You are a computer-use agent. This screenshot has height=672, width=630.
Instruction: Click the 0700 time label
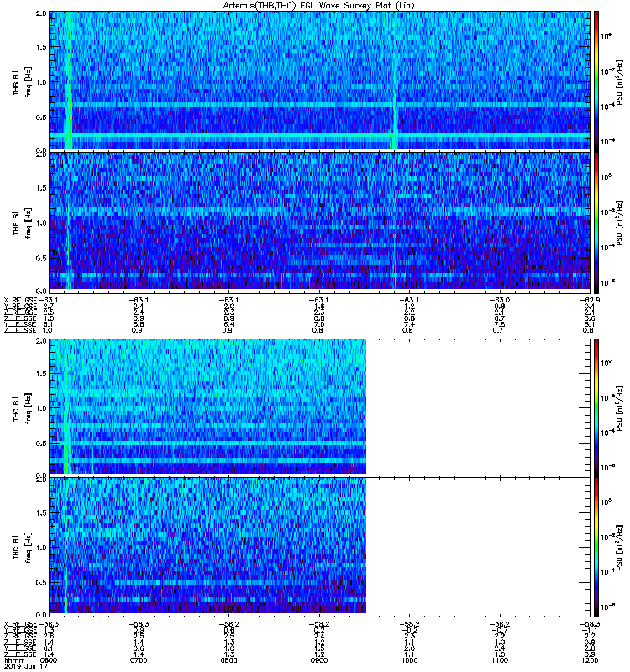[139, 660]
